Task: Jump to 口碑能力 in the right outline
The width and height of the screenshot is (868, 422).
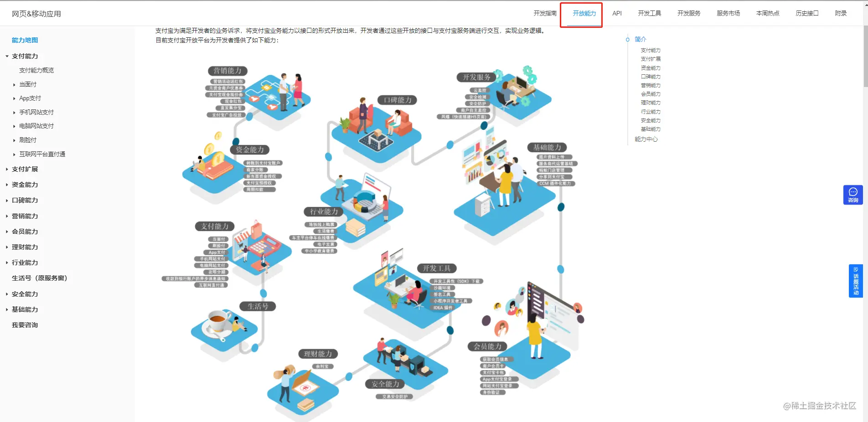Action: click(651, 77)
